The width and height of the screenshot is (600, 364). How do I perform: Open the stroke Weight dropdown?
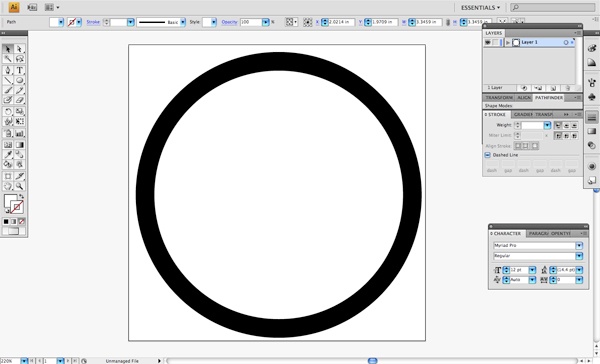(547, 125)
